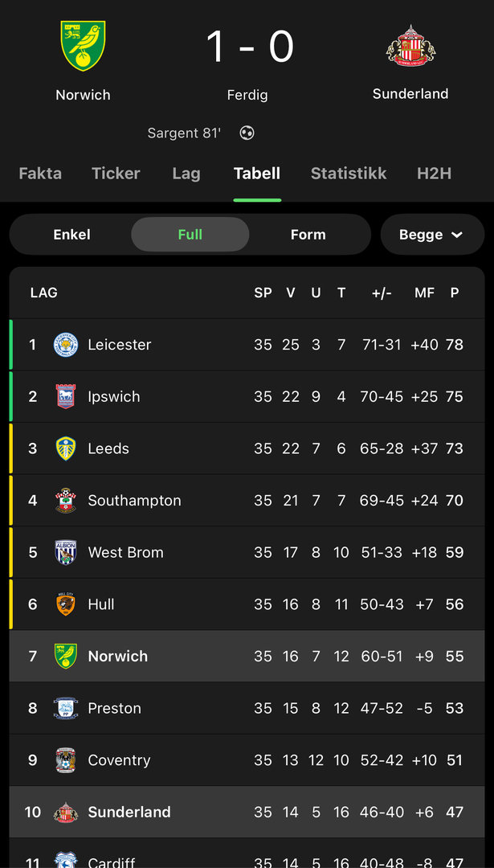Switch table view to Enkel
The height and width of the screenshot is (868, 494).
(x=71, y=235)
